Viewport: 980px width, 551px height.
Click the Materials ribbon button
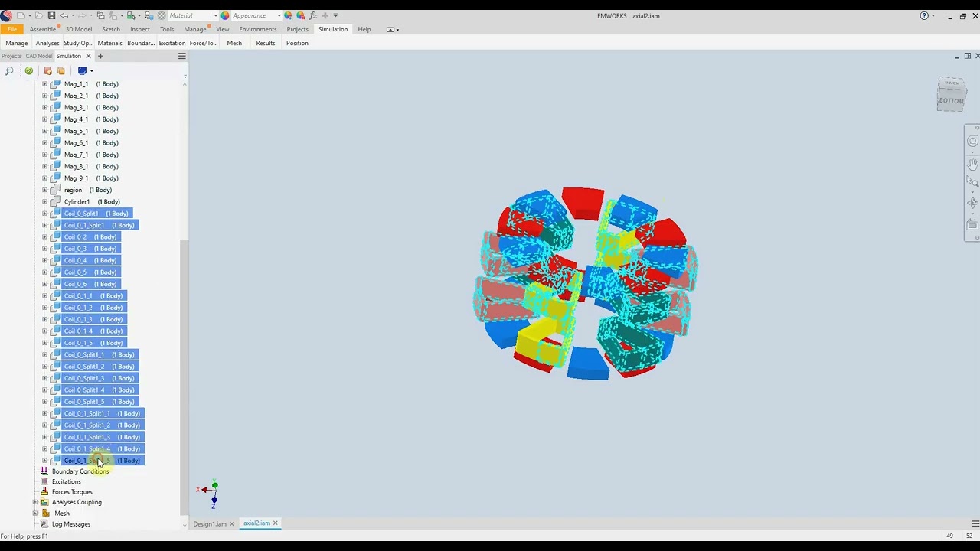[109, 43]
